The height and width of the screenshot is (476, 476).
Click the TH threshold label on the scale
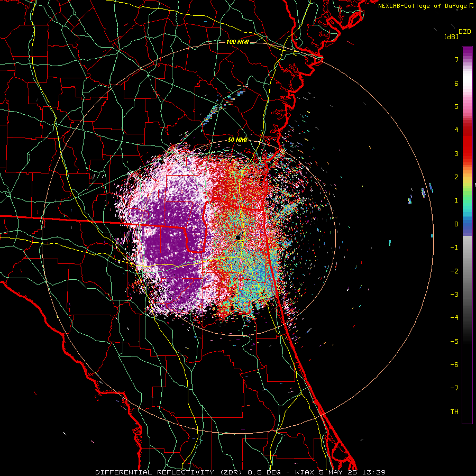tap(454, 412)
